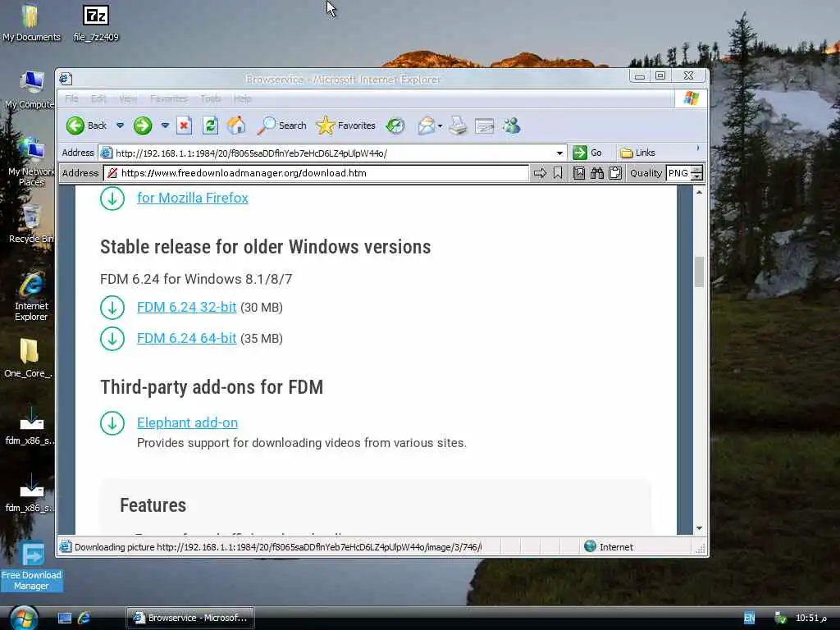Open the Tools menu
The height and width of the screenshot is (630, 840).
(x=211, y=98)
